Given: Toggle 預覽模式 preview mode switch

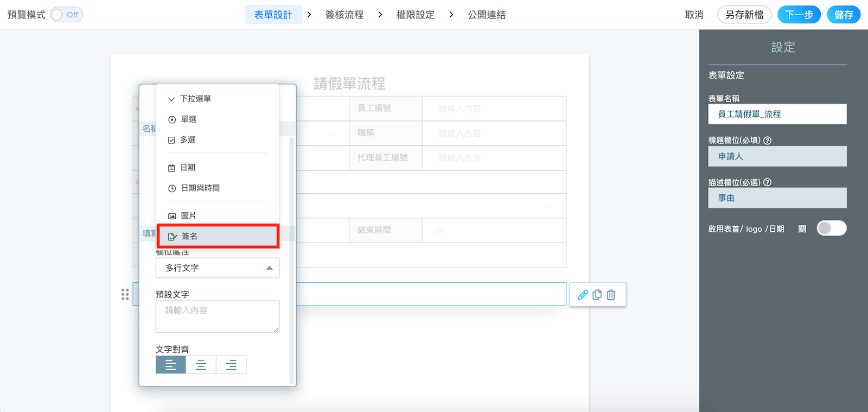Looking at the screenshot, I should [67, 15].
